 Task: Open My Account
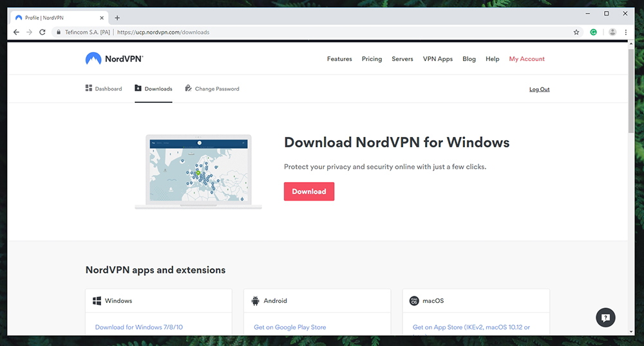tap(527, 59)
